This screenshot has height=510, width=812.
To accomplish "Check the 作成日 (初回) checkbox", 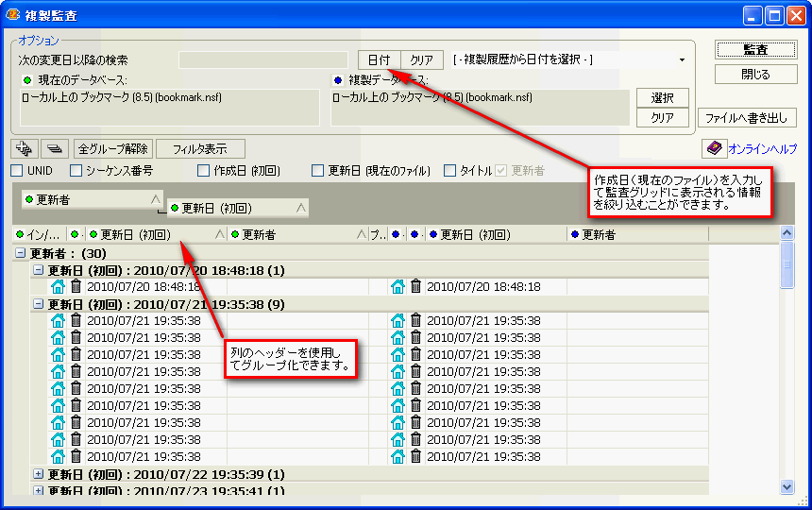I will pyautogui.click(x=204, y=171).
